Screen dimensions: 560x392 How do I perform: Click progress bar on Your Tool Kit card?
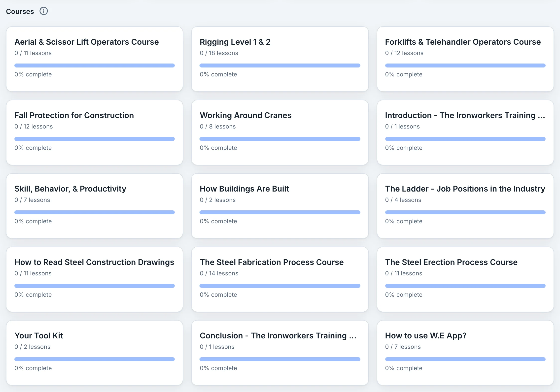tap(95, 359)
